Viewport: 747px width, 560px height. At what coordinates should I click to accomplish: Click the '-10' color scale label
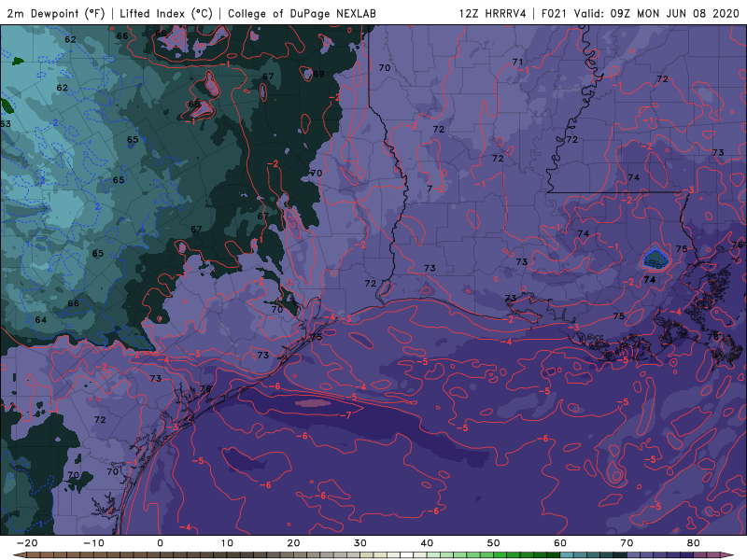point(93,543)
